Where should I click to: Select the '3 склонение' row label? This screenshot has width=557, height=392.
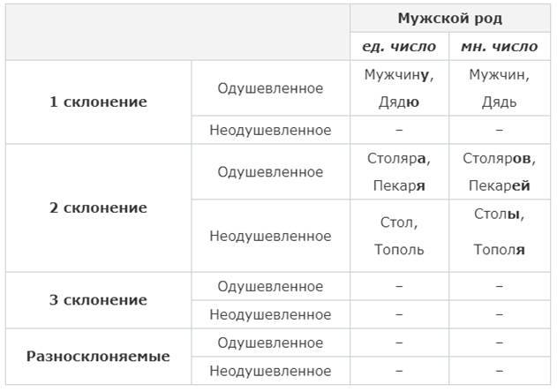pyautogui.click(x=98, y=300)
